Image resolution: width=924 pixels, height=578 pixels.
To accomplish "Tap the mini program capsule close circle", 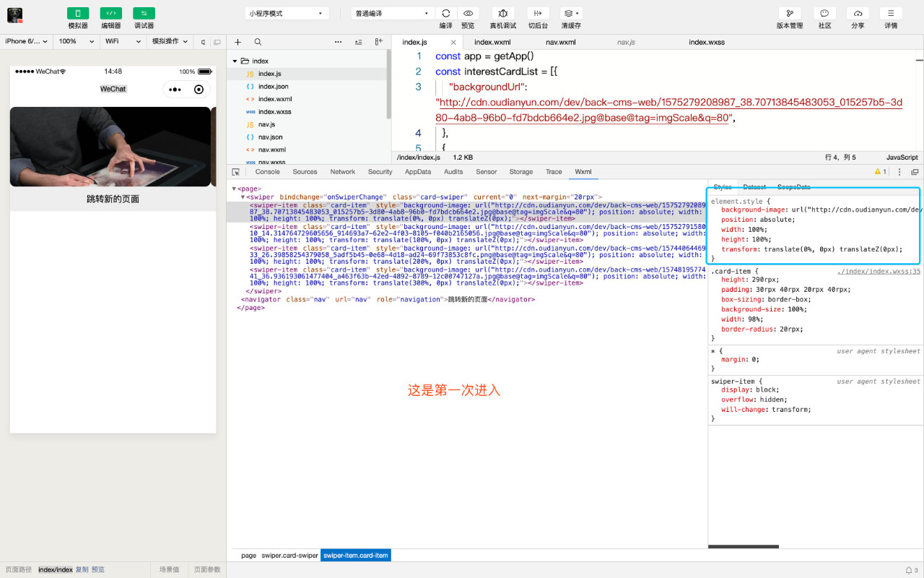I will pos(199,90).
